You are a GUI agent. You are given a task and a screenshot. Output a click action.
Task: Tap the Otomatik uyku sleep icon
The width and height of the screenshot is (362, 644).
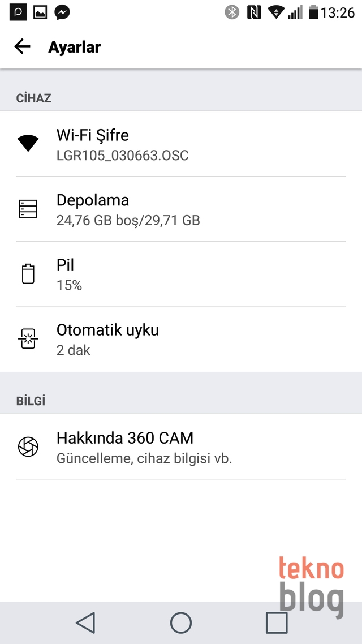(28, 339)
